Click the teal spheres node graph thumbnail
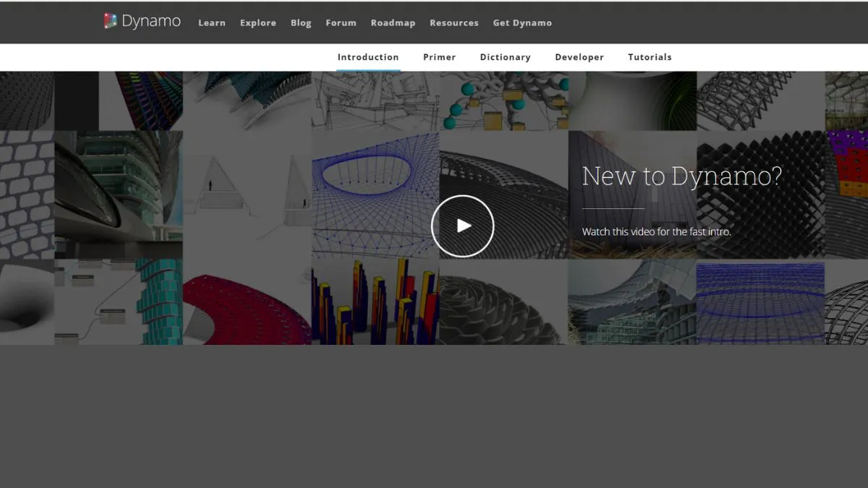 pyautogui.click(x=504, y=101)
